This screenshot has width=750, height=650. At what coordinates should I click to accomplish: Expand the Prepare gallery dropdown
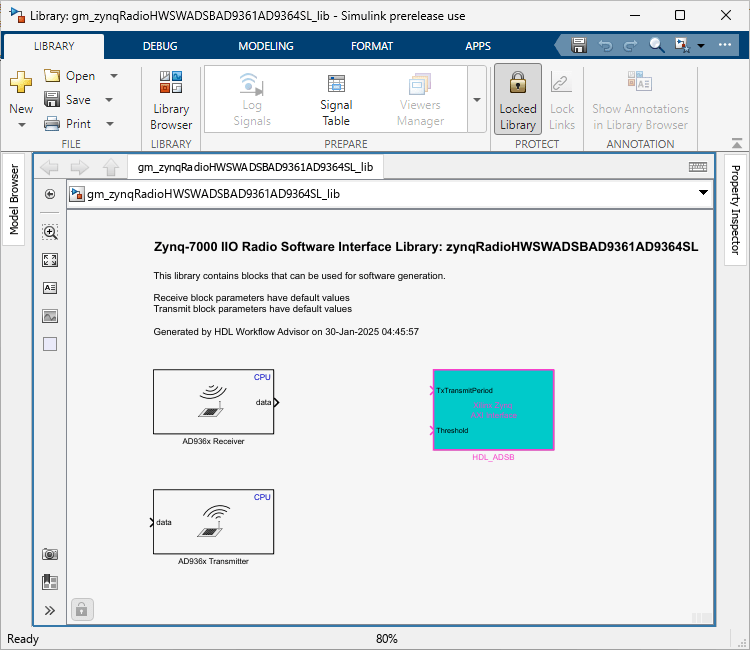pyautogui.click(x=477, y=99)
